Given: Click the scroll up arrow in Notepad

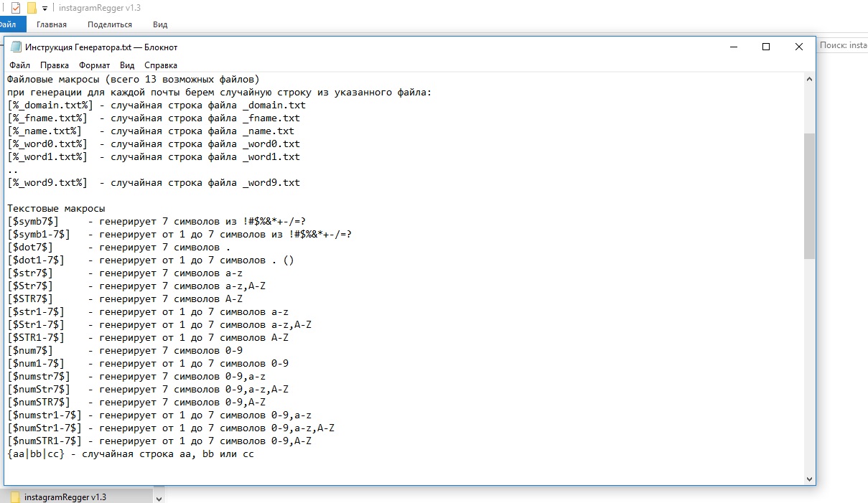Looking at the screenshot, I should [x=810, y=78].
